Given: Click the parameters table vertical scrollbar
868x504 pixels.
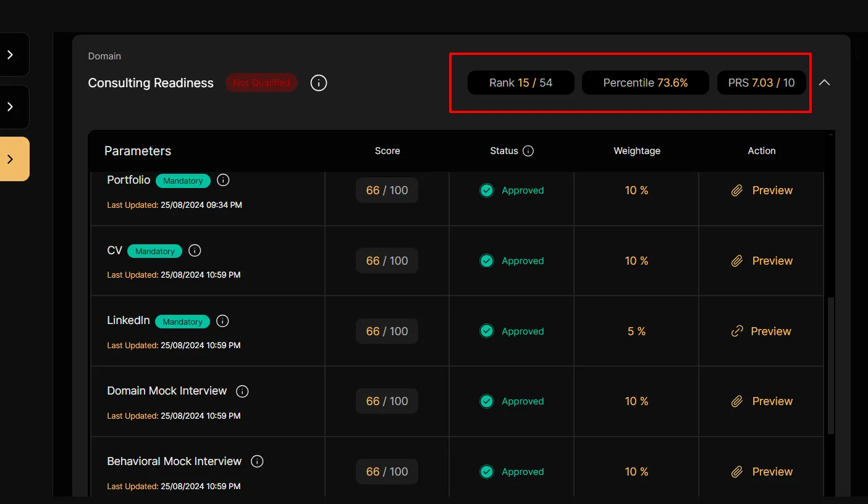Looking at the screenshot, I should [830, 365].
